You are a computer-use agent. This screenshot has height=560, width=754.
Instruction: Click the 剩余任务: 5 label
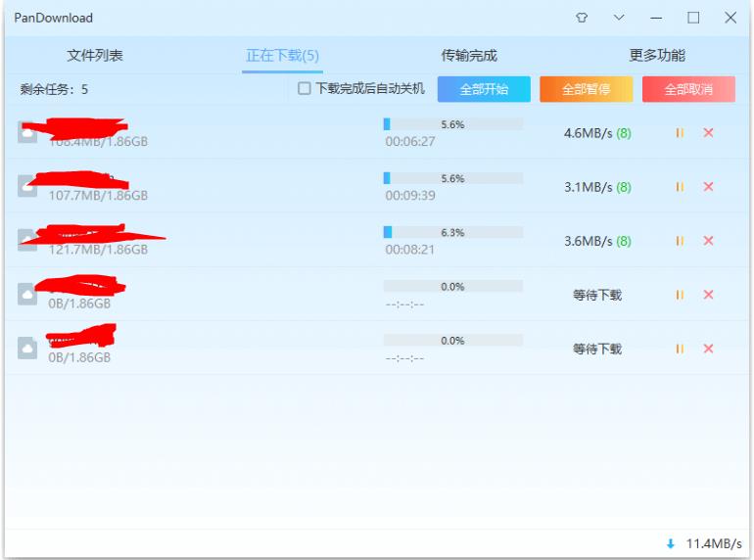tap(54, 89)
